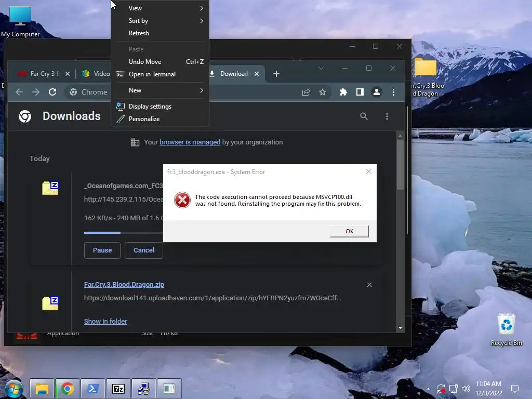Show hidden system tray icons

click(x=428, y=389)
